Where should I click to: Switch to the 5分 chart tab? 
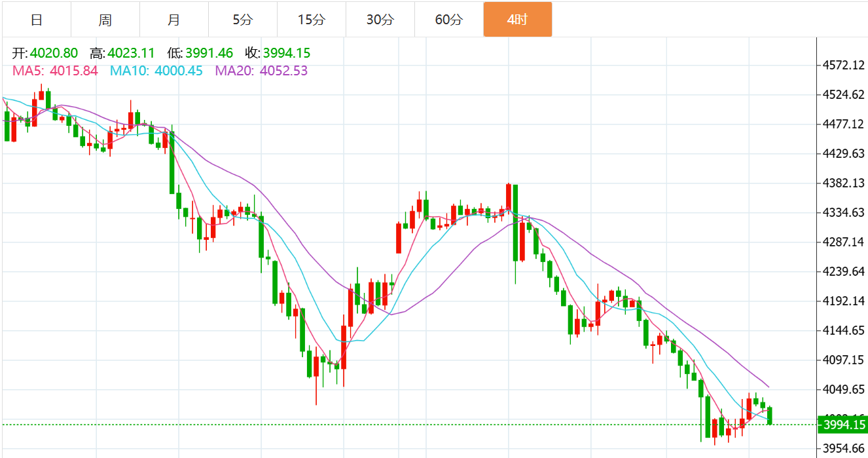click(x=243, y=20)
